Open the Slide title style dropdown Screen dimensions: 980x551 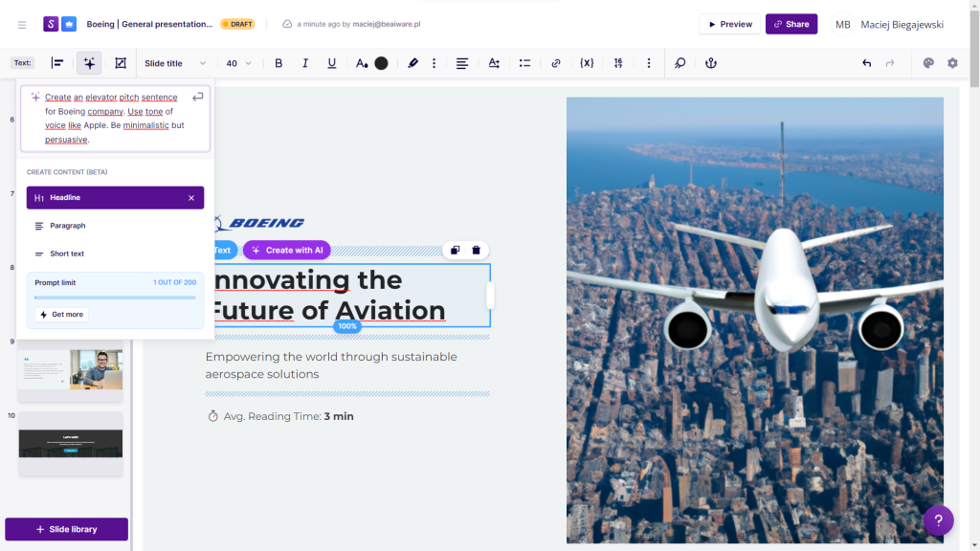pyautogui.click(x=175, y=63)
